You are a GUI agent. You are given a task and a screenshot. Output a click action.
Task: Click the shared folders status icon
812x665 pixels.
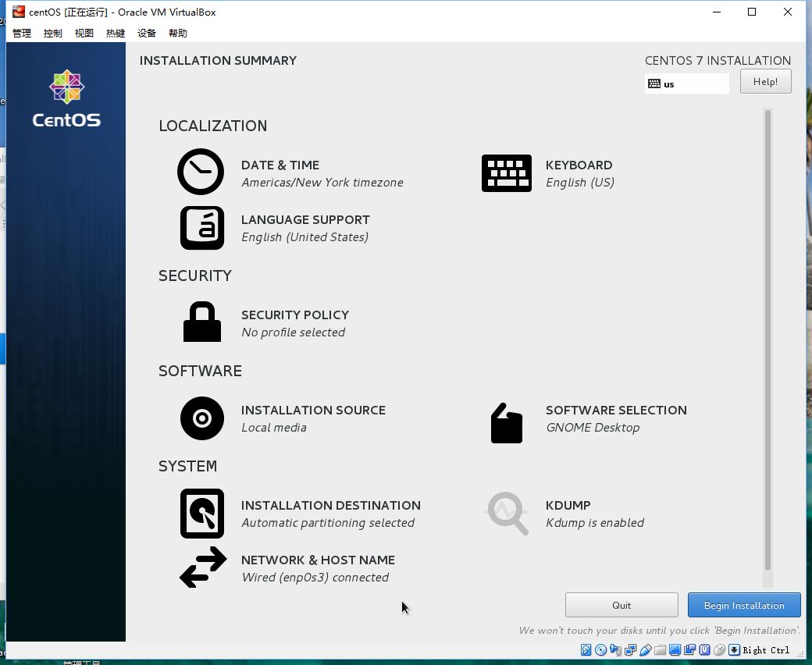pyautogui.click(x=661, y=650)
